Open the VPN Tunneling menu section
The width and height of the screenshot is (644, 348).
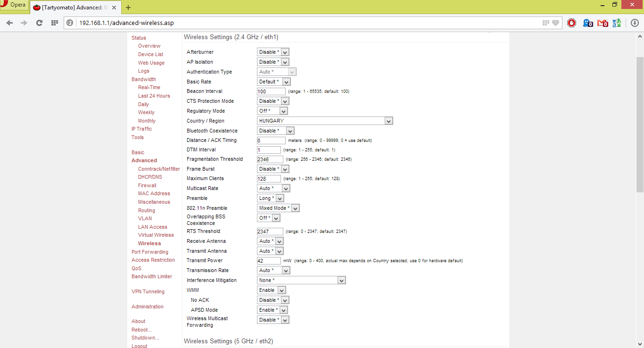coord(148,291)
